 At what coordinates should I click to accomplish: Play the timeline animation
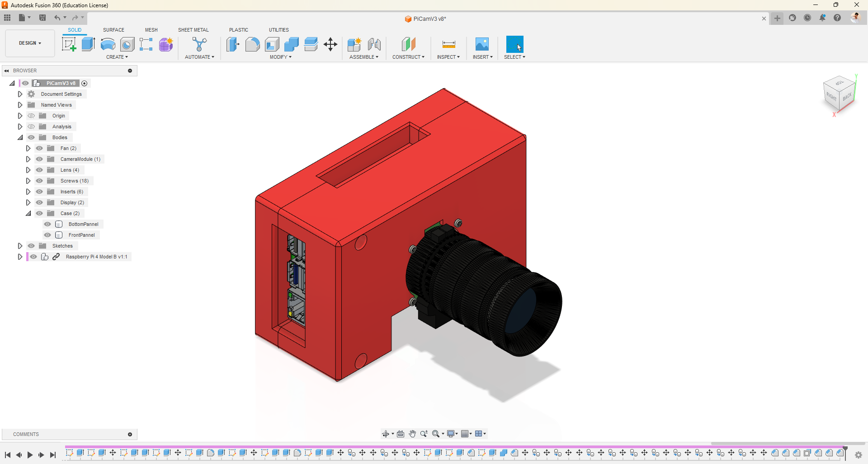[x=30, y=455]
